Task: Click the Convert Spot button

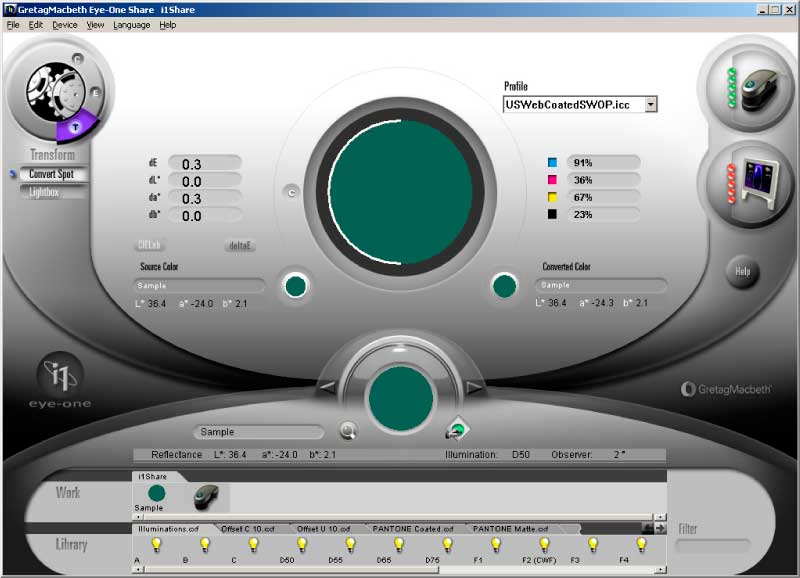Action: click(x=52, y=174)
